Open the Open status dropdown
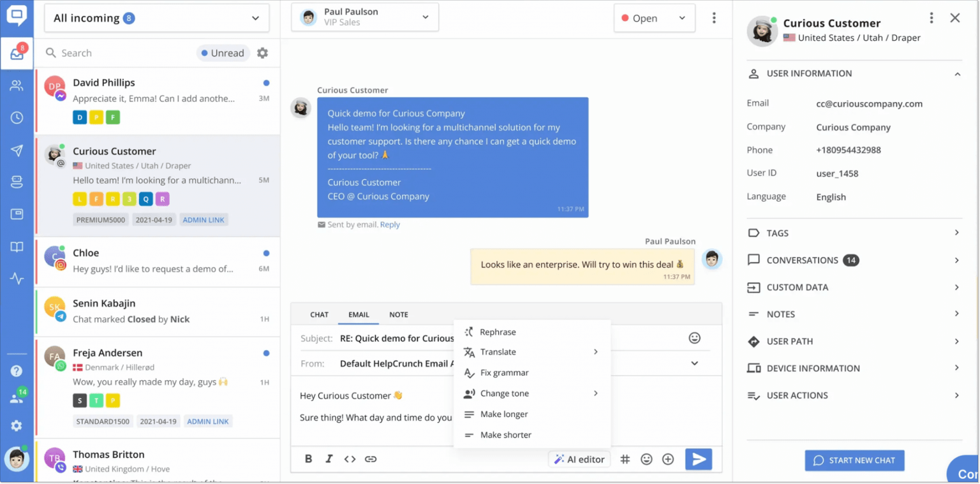Screen dimensions: 980x484 [654, 18]
